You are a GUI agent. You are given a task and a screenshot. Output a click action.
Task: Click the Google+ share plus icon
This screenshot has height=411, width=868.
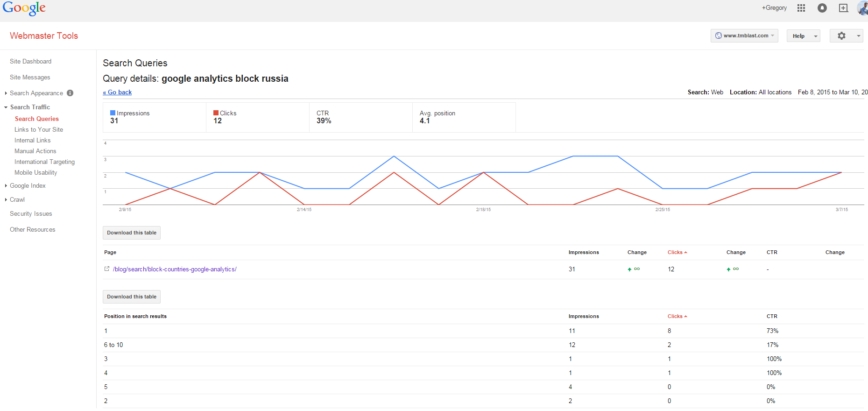843,8
